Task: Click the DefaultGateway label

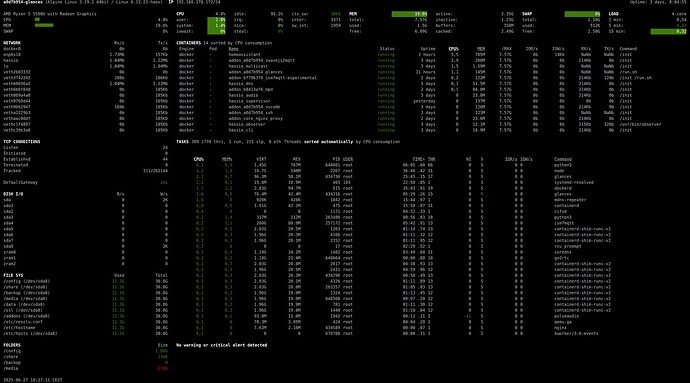Action: pos(20,182)
